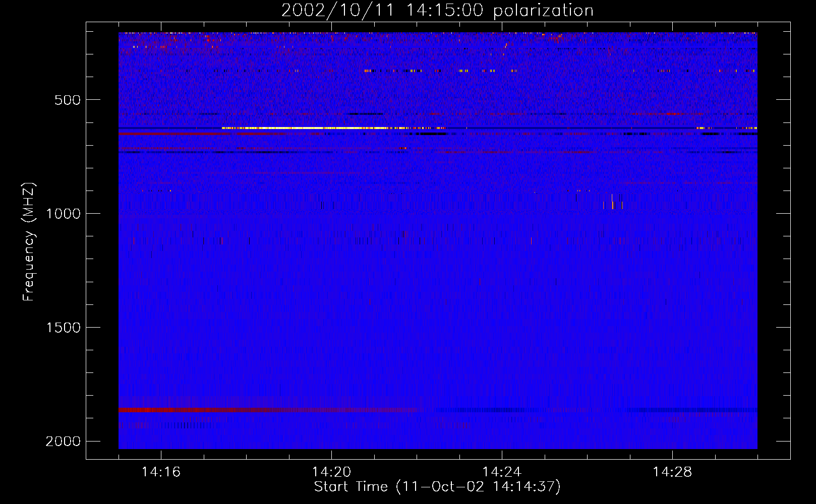Viewport: 816px width, 504px height.
Task: Click the 2000 frequency tick label
Action: click(63, 442)
